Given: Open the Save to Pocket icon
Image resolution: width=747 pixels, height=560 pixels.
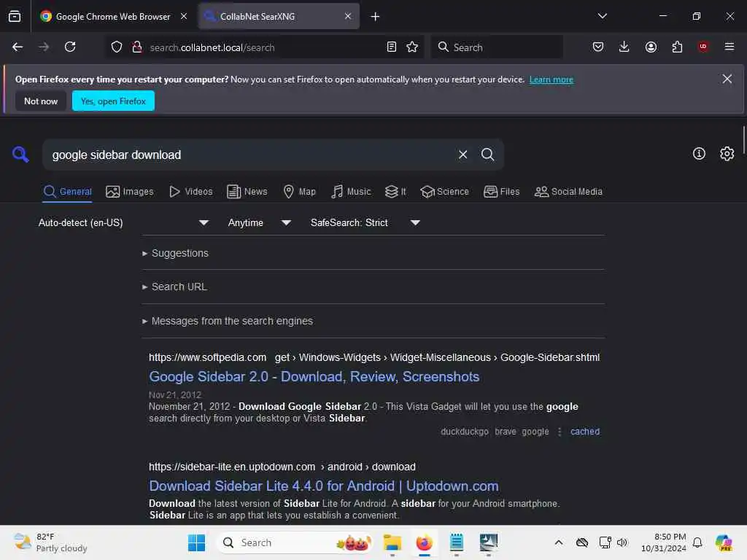Looking at the screenshot, I should coord(598,47).
